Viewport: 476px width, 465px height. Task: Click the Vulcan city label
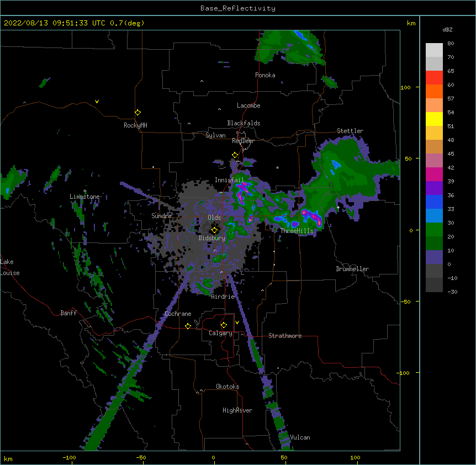pos(300,437)
